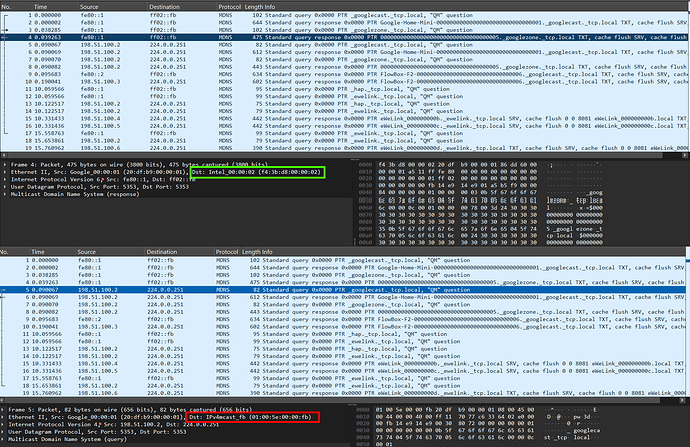Expand the Frame 5 packet details row
690x447 pixels.
coord(3,410)
